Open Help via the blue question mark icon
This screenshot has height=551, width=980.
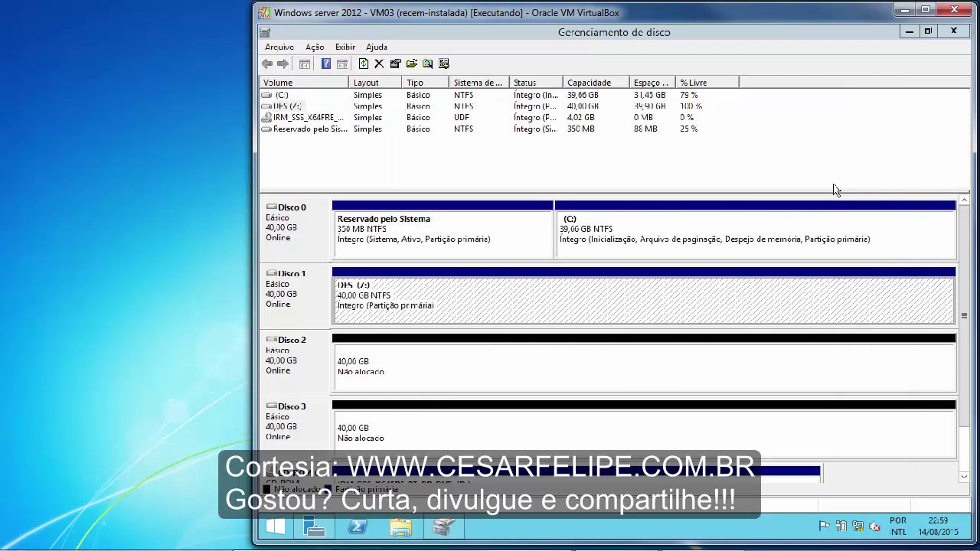tap(326, 64)
